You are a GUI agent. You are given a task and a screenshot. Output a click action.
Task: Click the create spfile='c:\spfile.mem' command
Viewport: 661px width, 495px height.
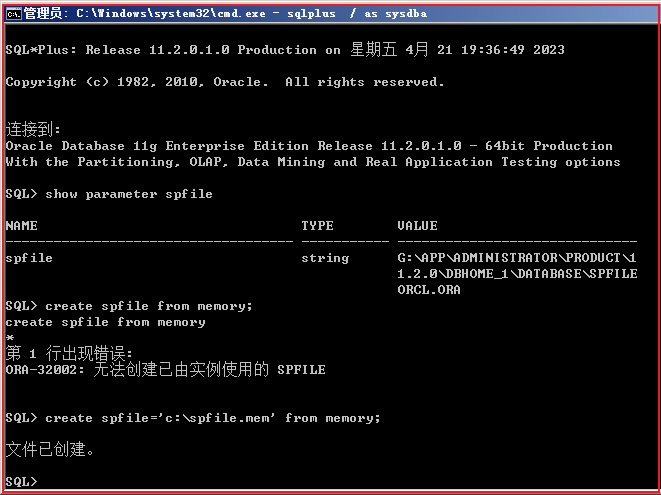tap(212, 418)
